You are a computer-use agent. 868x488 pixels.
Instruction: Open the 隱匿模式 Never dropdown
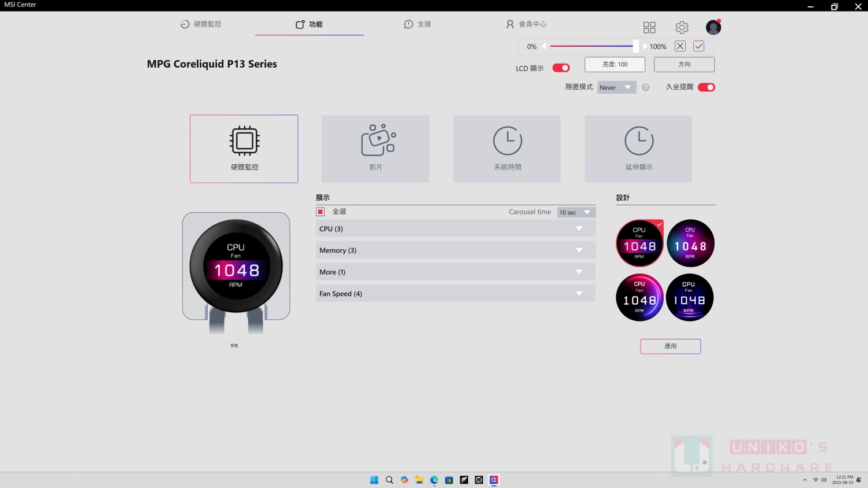coord(616,87)
